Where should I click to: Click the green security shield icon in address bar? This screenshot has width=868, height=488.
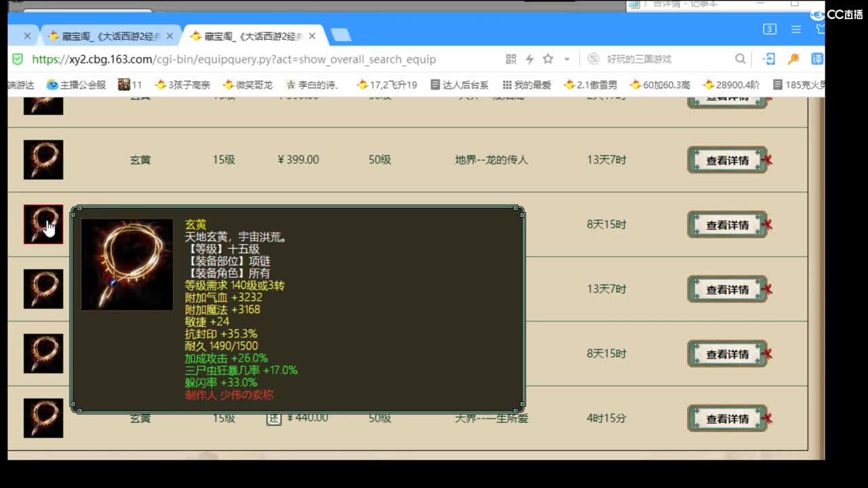coord(18,59)
